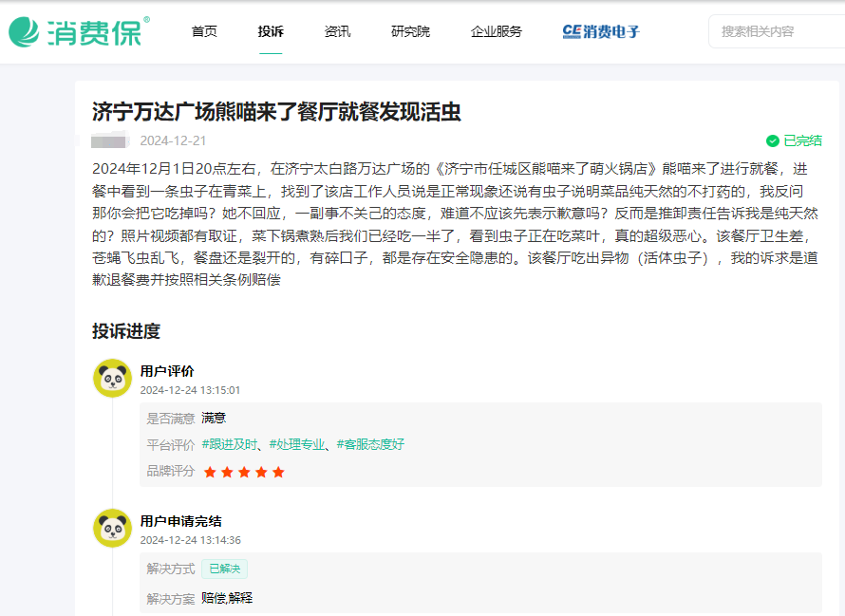Click the complaint body paragraph starting 2024年12月1日20点左右
This screenshot has width=845, height=616.
tap(456, 224)
